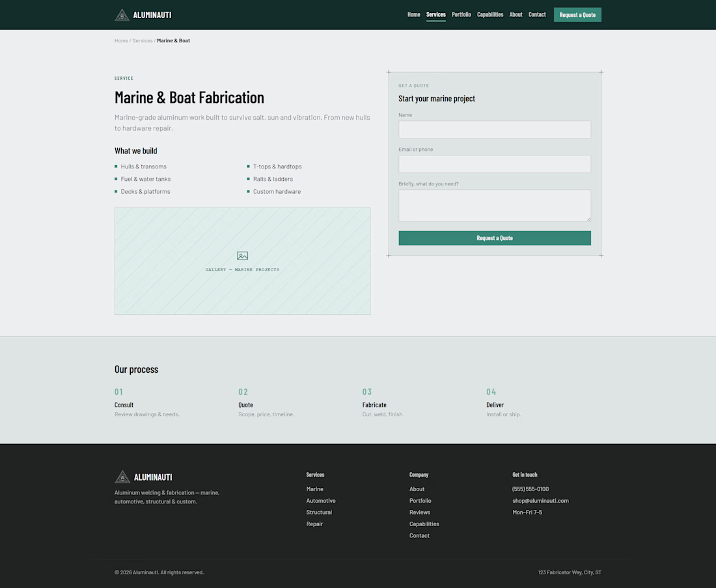This screenshot has height=588, width=716.
Task: Click footer About company link
Action: [417, 489]
